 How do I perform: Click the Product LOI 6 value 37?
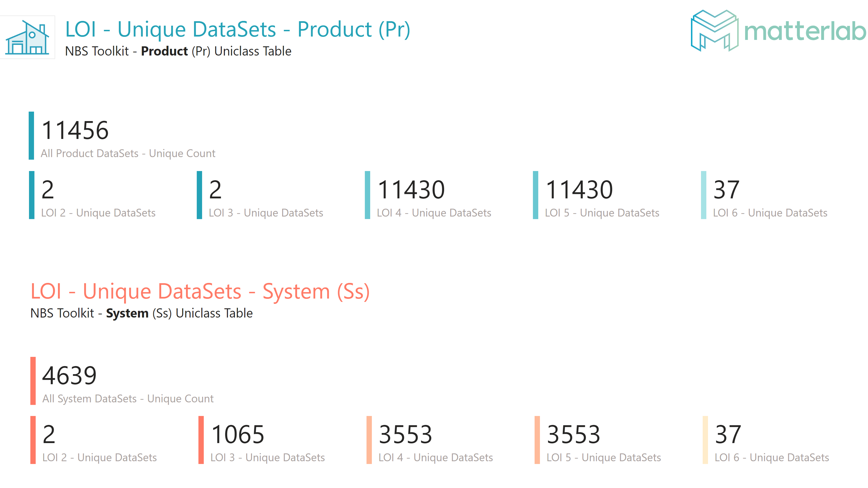(726, 189)
